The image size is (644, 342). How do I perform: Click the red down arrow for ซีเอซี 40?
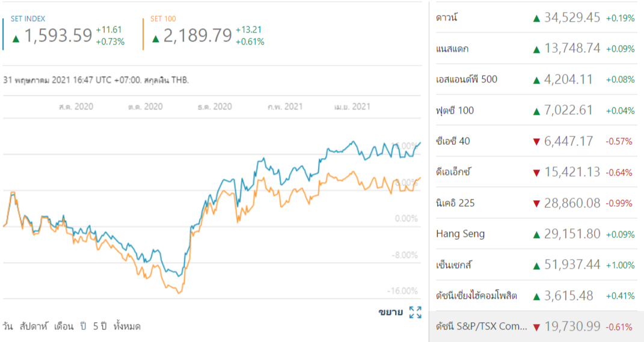(536, 142)
